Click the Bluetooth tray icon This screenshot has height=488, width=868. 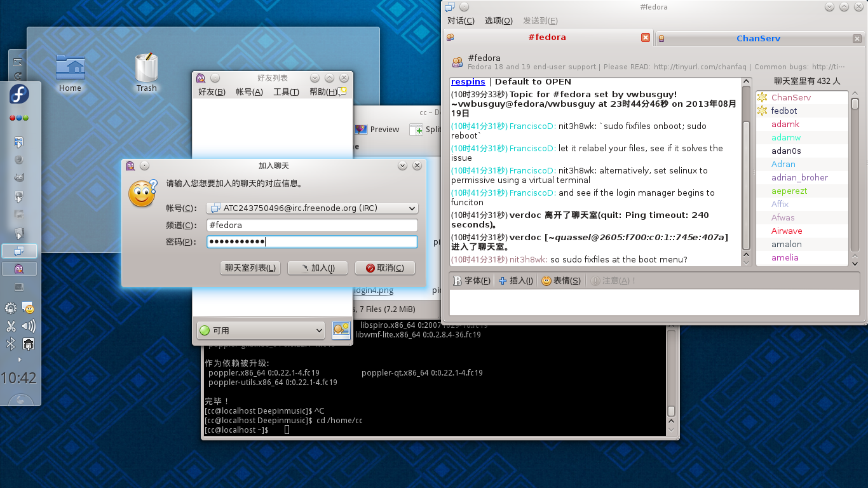pyautogui.click(x=11, y=344)
